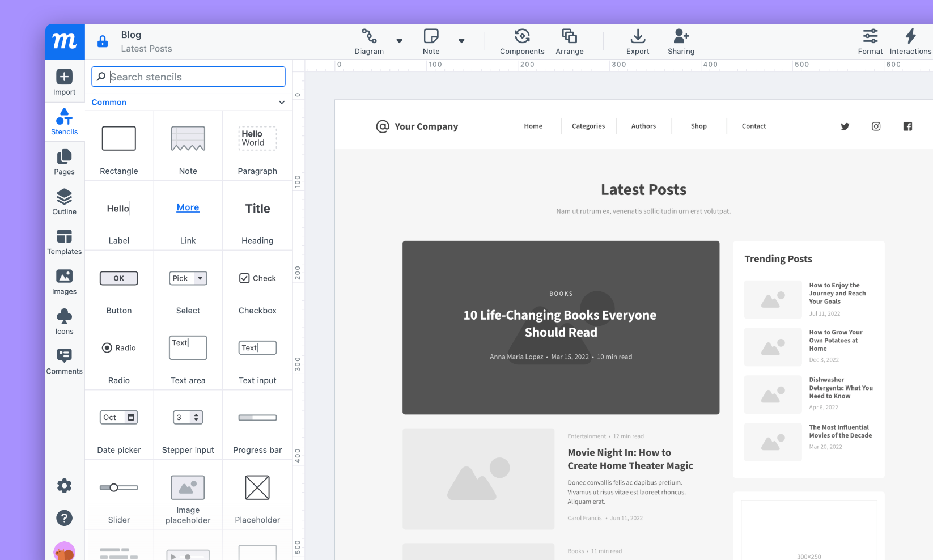
Task: Select the Slider stencil
Action: (x=119, y=494)
